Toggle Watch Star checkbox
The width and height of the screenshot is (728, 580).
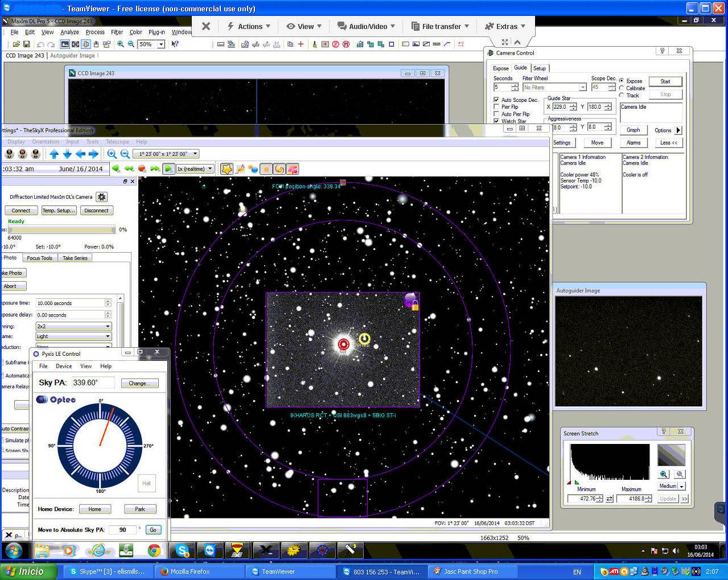point(496,121)
